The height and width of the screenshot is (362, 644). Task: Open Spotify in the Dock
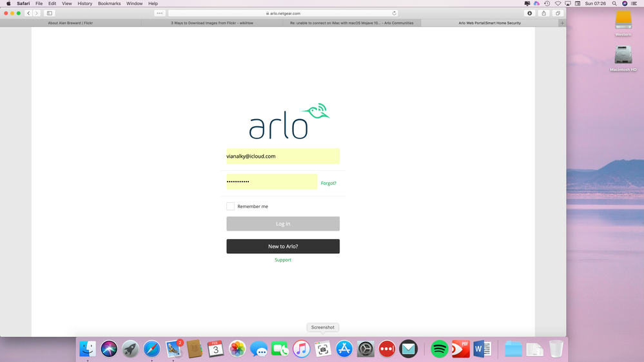click(x=440, y=349)
